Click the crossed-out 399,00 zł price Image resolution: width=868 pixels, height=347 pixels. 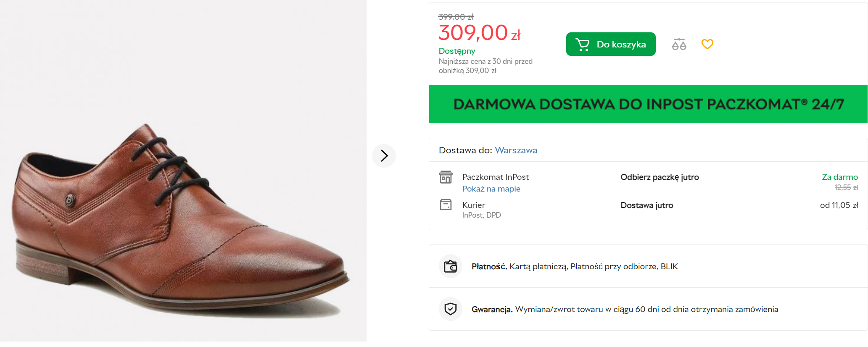point(456,17)
